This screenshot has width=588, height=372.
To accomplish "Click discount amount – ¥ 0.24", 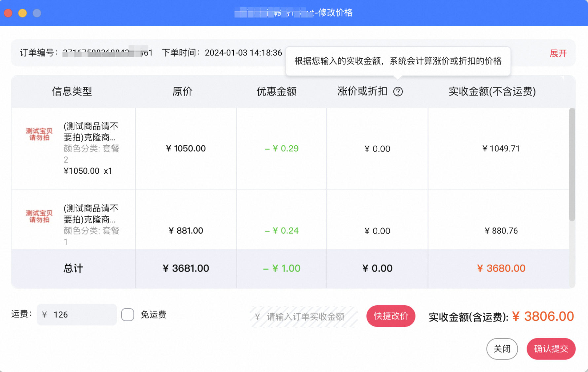I will (282, 231).
